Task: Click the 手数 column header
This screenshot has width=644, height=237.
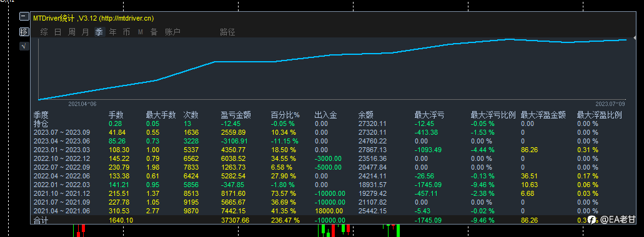Action: tap(116, 115)
